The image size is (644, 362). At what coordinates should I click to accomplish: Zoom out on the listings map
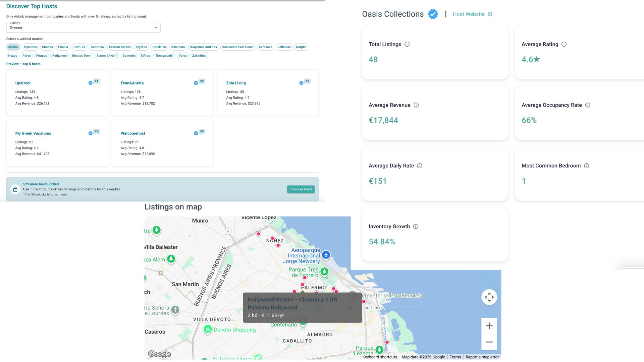tap(489, 342)
